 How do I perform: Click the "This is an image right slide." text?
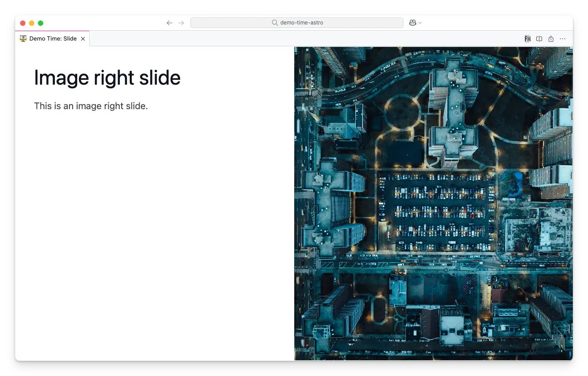[x=91, y=106]
